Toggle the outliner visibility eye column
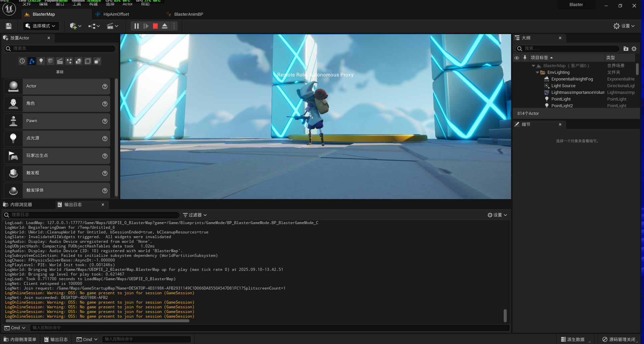This screenshot has height=344, width=644. [x=517, y=58]
